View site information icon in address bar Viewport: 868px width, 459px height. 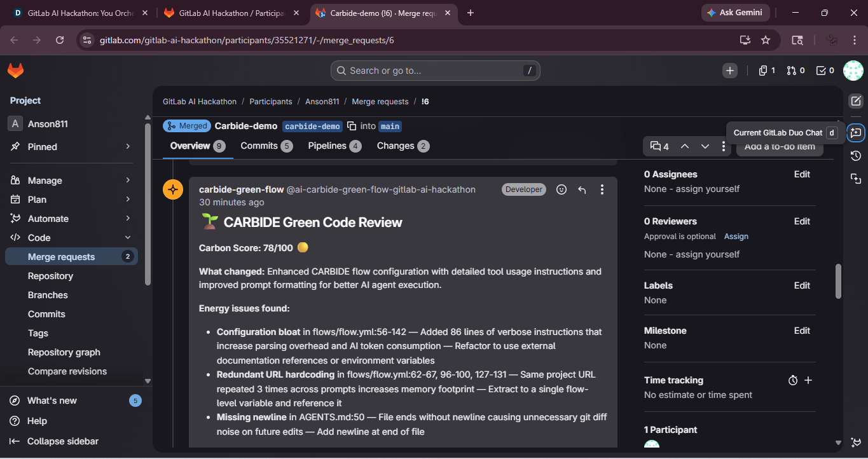pyautogui.click(x=88, y=40)
